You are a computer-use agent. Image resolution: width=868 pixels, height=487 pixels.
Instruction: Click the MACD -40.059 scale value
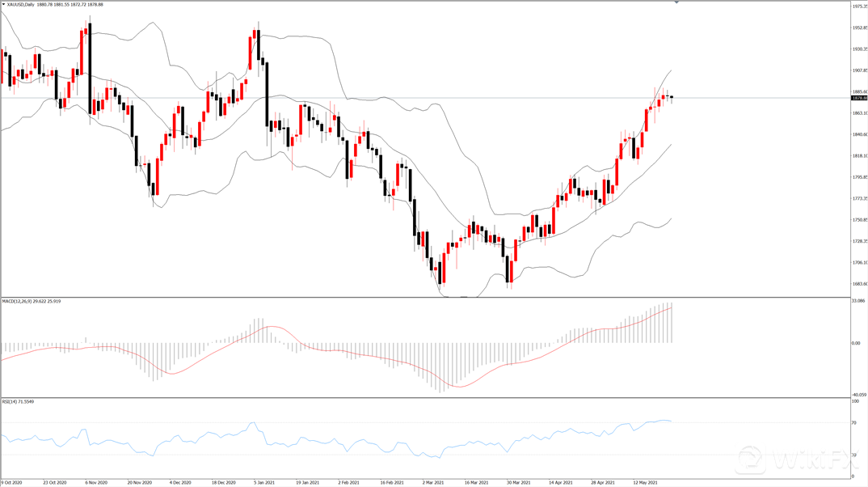tap(859, 395)
